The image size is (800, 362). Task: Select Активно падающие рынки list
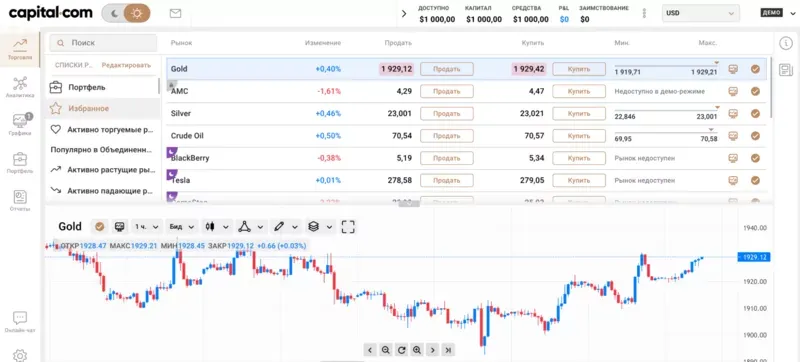pos(103,191)
